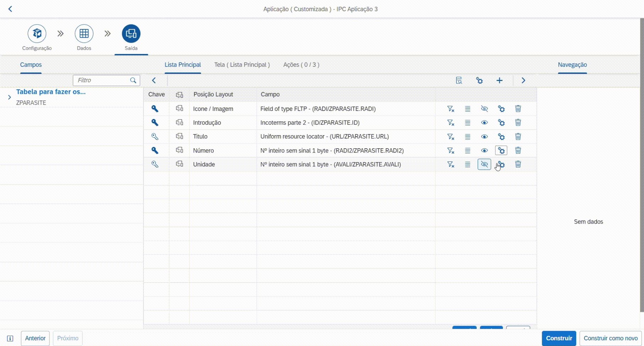
Task: Switch to the Tela ( Lista Principal ) tab
Action: 242,65
